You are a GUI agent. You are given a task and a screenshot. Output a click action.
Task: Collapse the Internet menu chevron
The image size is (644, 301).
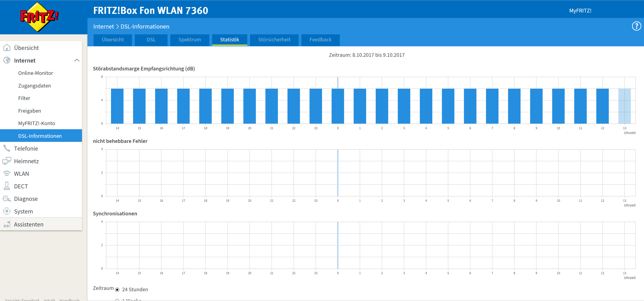tap(77, 60)
